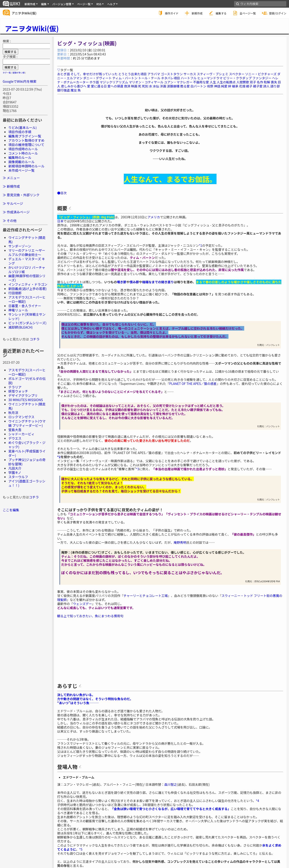Image resolution: width=289 pixels, height=868 pixels.
Task: Open 庵野秀明 link in article
Action: coord(180,543)
